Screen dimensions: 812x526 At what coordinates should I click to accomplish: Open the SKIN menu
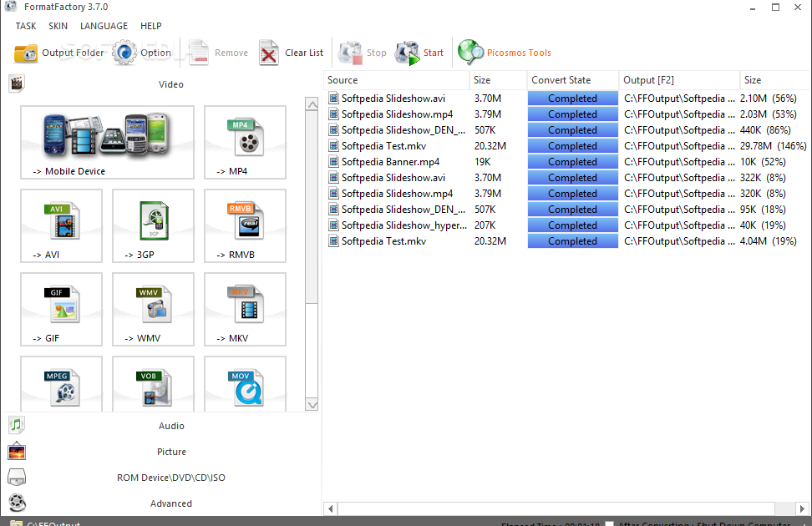(58, 26)
